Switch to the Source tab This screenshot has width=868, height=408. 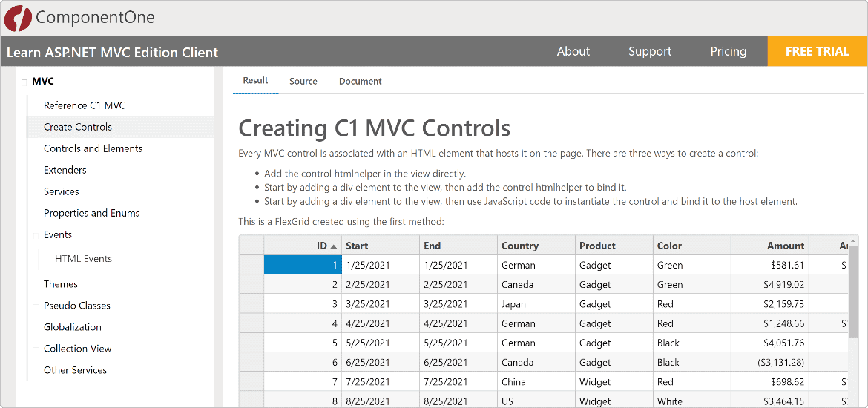click(303, 81)
